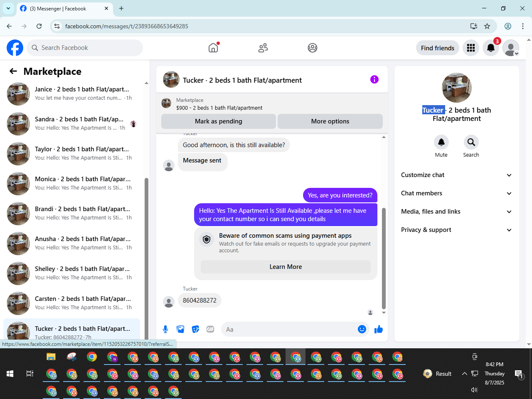Open Sandra conversation
The height and width of the screenshot is (399, 532).
pyautogui.click(x=71, y=124)
